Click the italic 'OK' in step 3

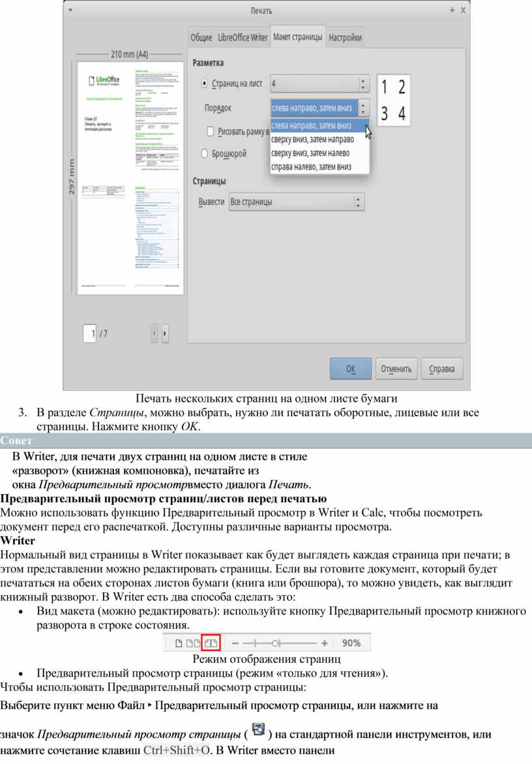(x=189, y=426)
